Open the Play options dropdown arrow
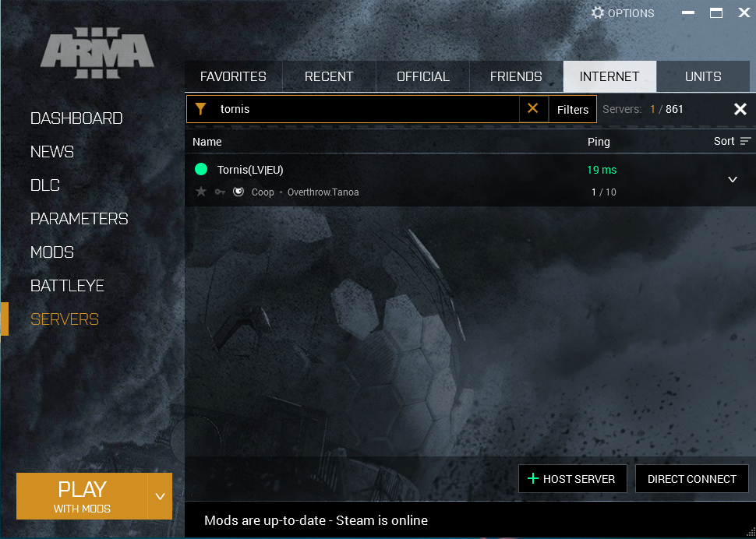The height and width of the screenshot is (539, 756). (x=160, y=496)
